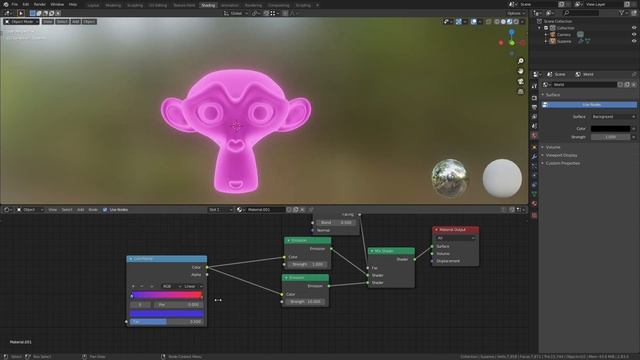
Task: Open the View Layer properties tab icon
Action: point(534,117)
